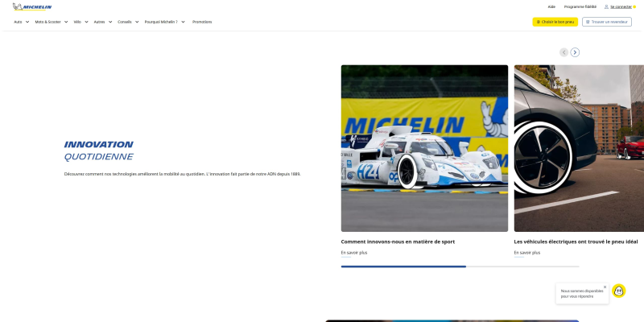
Task: Click Choisir le bon pneu button
Action: point(555,22)
